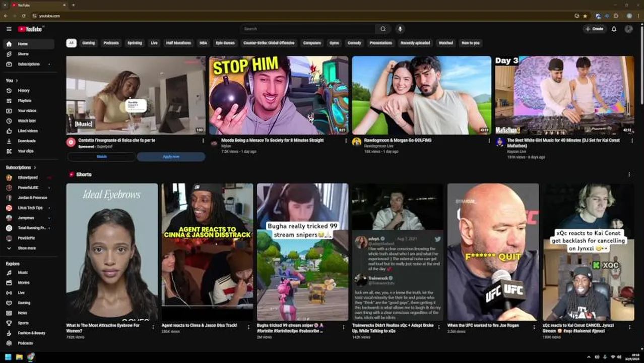Viewport: 644px width, 363px height.
Task: Select the Podcasts filter chip
Action: (111, 43)
